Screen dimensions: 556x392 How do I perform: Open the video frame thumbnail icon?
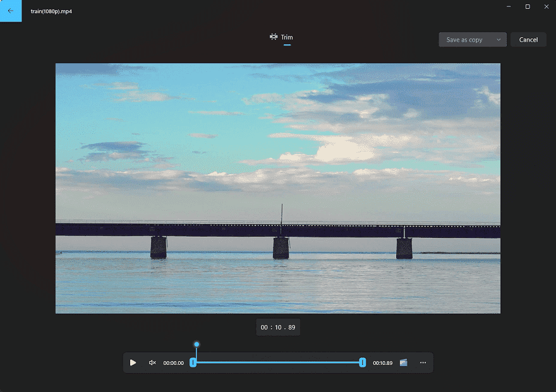pos(404,362)
